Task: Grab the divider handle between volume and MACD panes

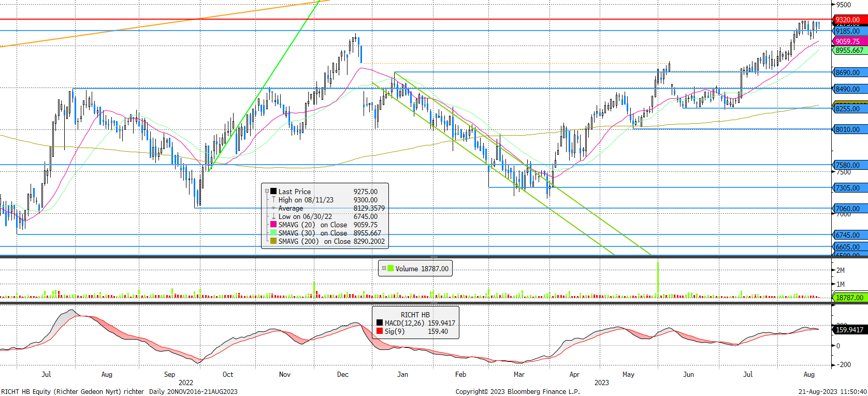Action: [x=434, y=303]
